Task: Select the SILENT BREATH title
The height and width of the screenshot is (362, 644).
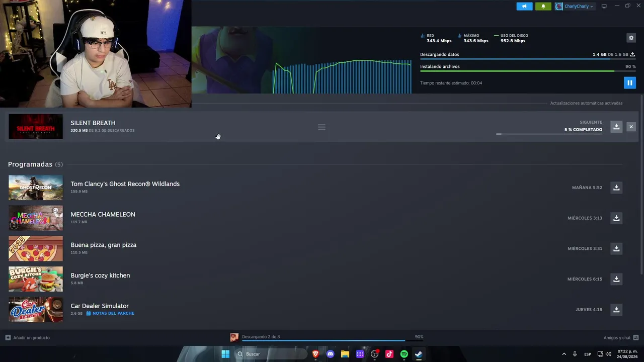Action: coord(93,123)
